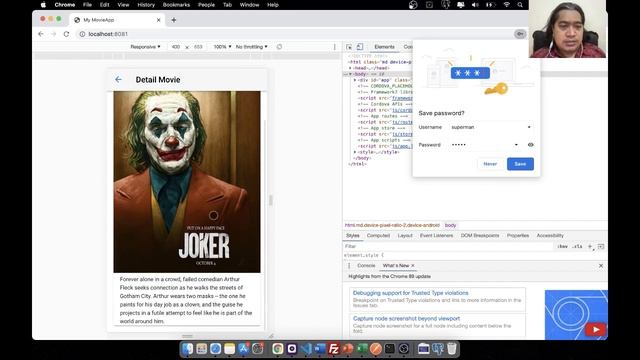Click the Wi-Fi menu bar icon

coord(507,5)
